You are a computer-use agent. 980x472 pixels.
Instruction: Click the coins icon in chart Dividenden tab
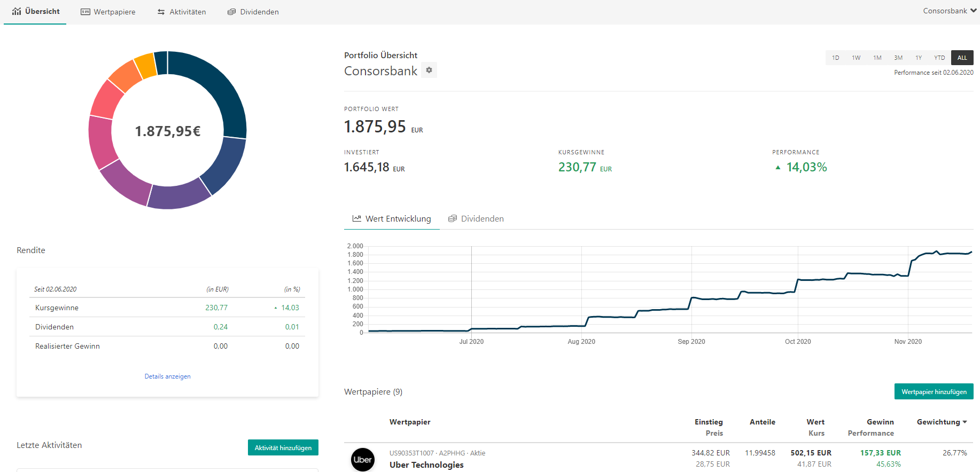coord(453,218)
